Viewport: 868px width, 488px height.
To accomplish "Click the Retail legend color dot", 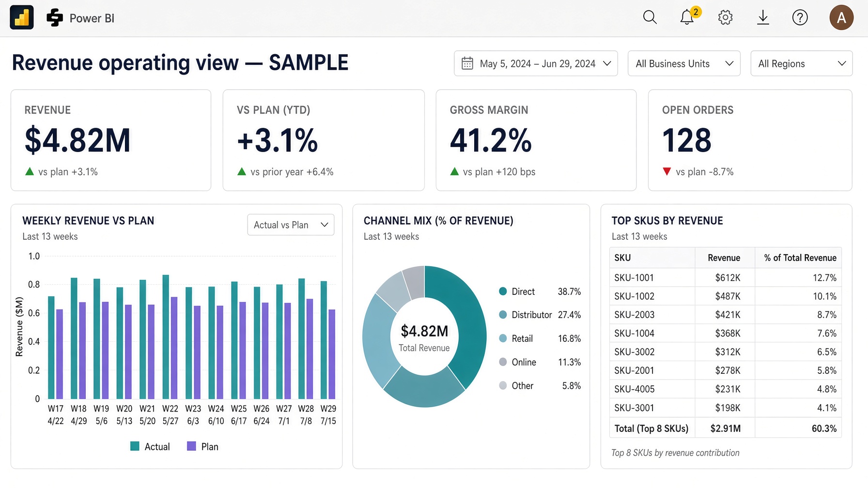I will coord(503,338).
